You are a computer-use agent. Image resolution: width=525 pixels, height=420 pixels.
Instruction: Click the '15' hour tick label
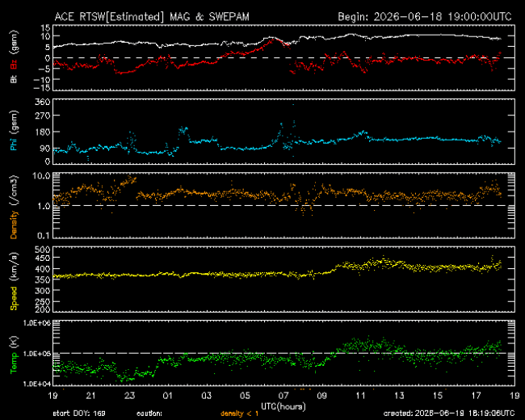click(x=438, y=396)
